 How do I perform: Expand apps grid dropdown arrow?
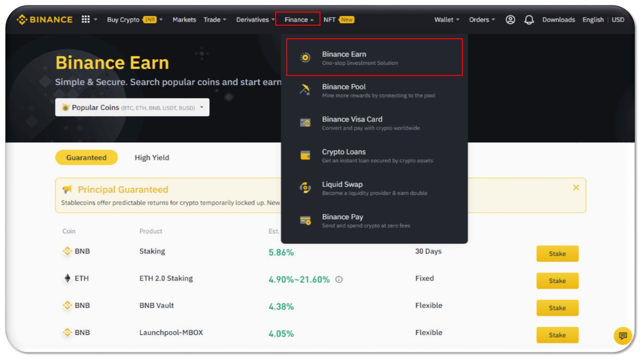pos(96,20)
